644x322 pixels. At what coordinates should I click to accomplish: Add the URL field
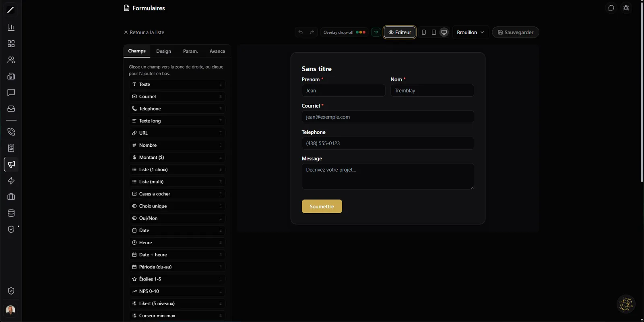[177, 133]
